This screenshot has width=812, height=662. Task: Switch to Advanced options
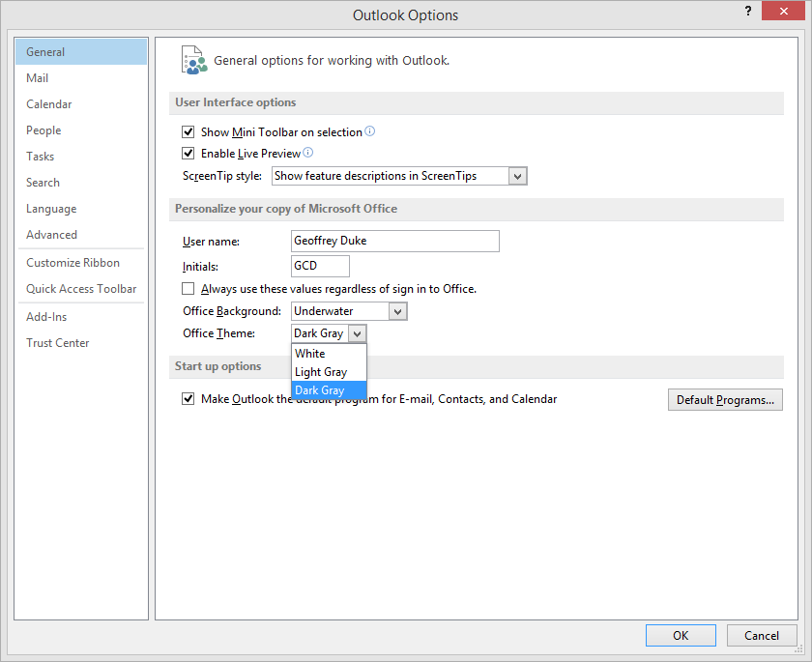[x=81, y=235]
